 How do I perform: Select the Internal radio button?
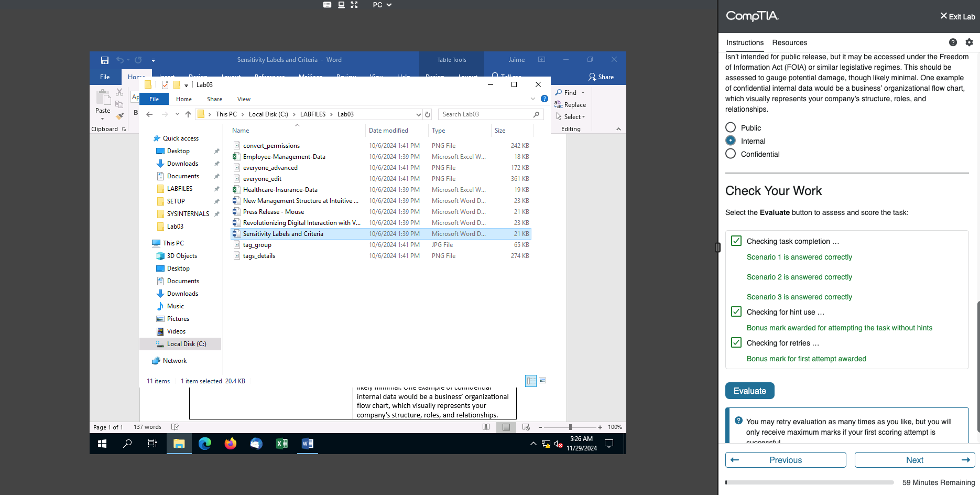[731, 141]
